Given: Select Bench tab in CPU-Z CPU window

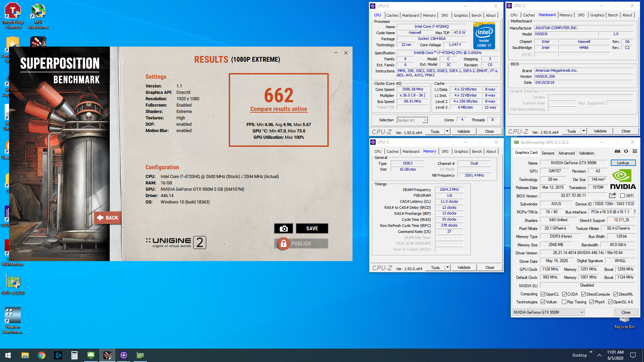Looking at the screenshot, I should coord(476,15).
